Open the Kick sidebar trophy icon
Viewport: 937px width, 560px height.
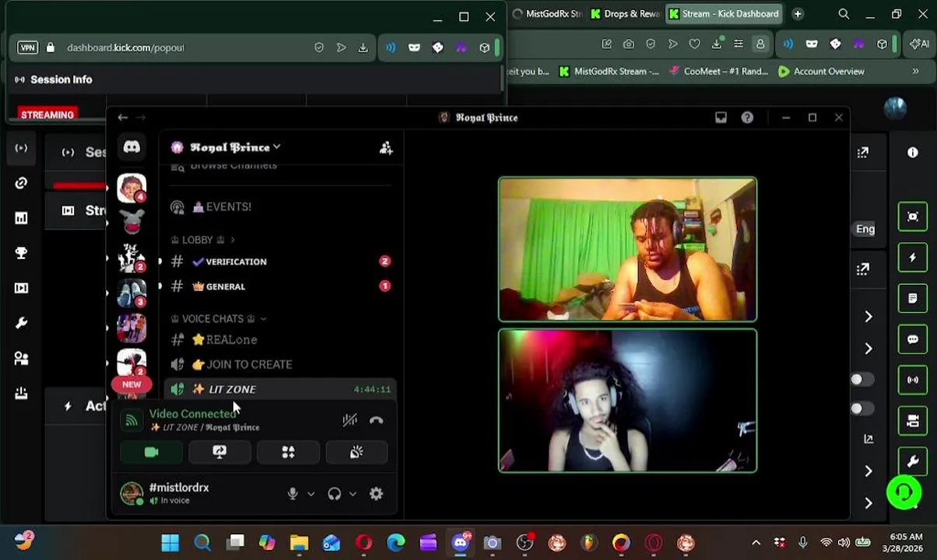tap(21, 254)
